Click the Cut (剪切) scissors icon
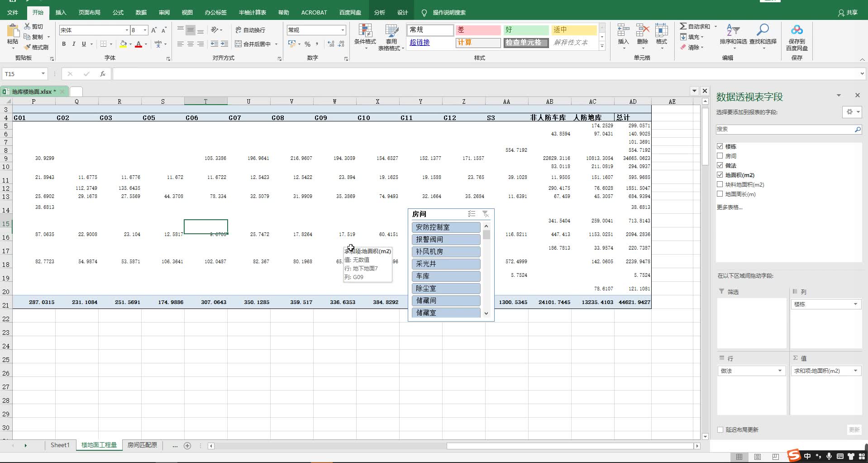This screenshot has height=463, width=868. (x=28, y=26)
